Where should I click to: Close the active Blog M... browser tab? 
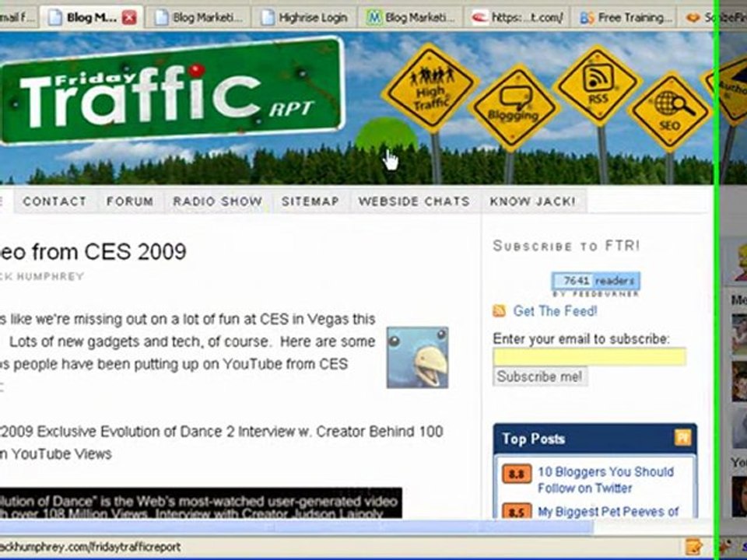point(128,18)
